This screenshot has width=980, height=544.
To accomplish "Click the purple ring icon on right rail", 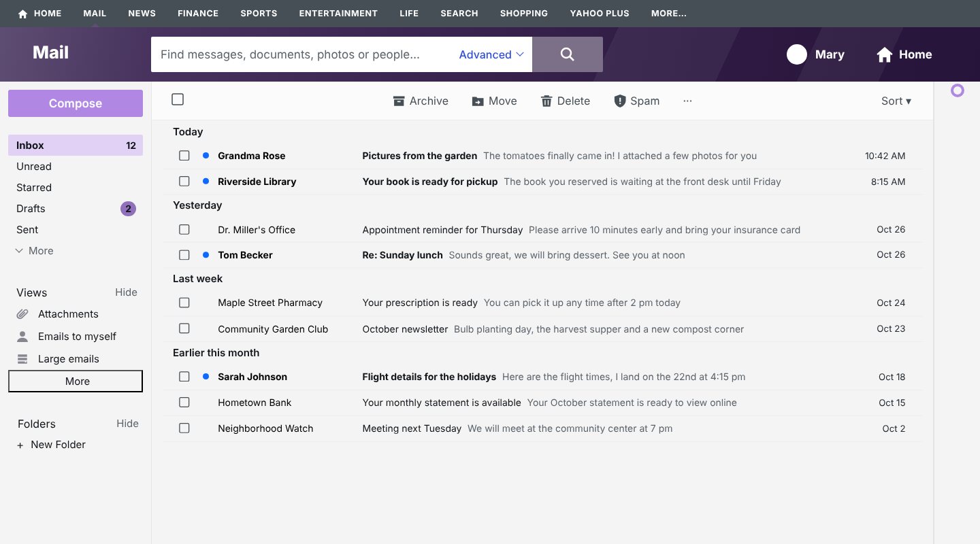I will click(x=958, y=90).
